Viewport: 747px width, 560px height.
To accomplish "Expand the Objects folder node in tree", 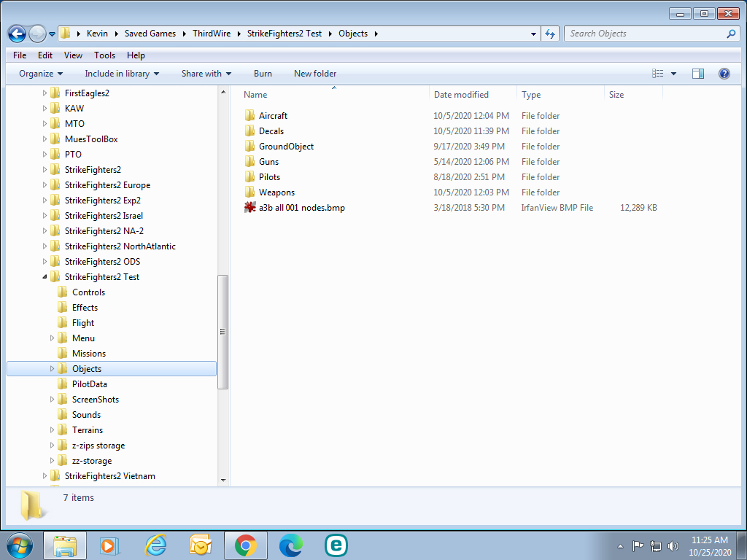I will tap(53, 369).
